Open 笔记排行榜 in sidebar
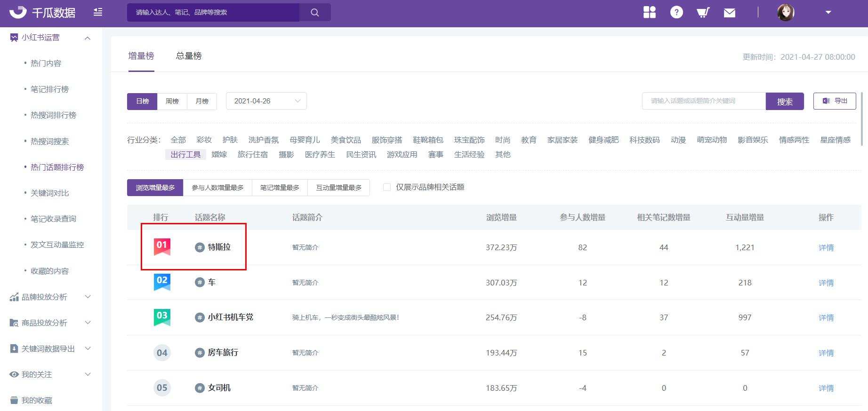Viewport: 868px width, 411px height. coord(50,89)
